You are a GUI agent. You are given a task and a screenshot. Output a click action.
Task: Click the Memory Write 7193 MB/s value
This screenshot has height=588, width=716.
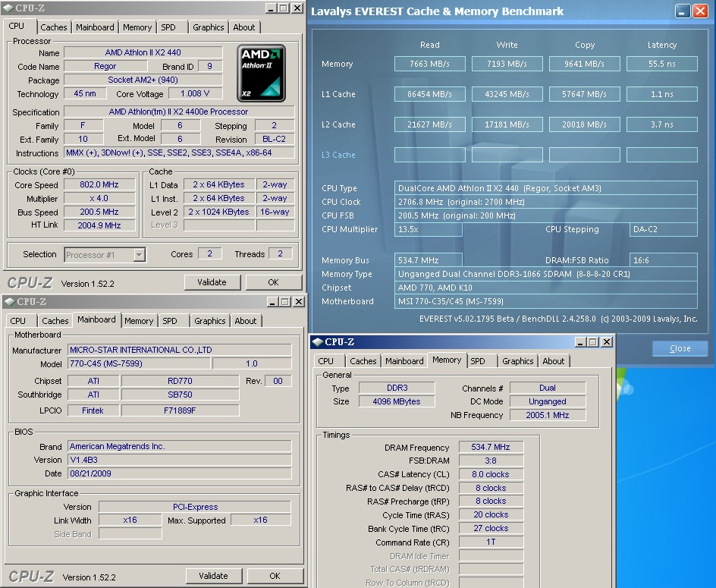pyautogui.click(x=507, y=64)
